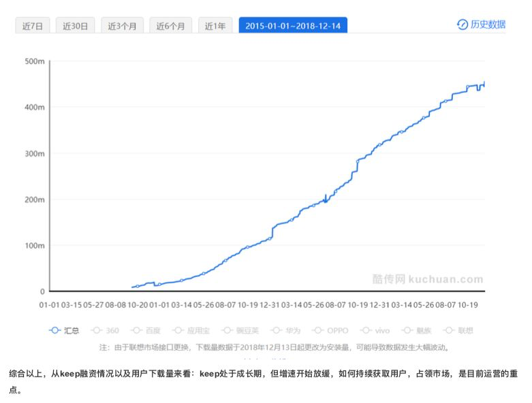Open the 历史数据 link
Image resolution: width=532 pixels, height=403 pixels.
pos(488,25)
